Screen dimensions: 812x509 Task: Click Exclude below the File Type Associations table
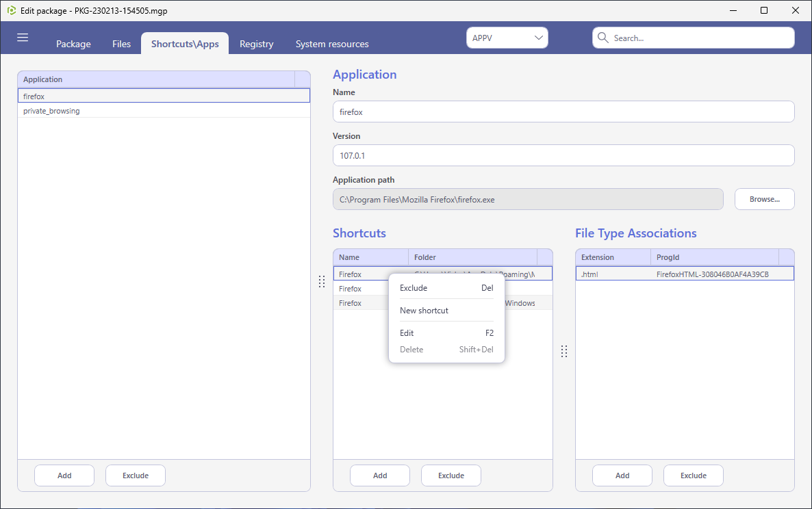click(694, 475)
